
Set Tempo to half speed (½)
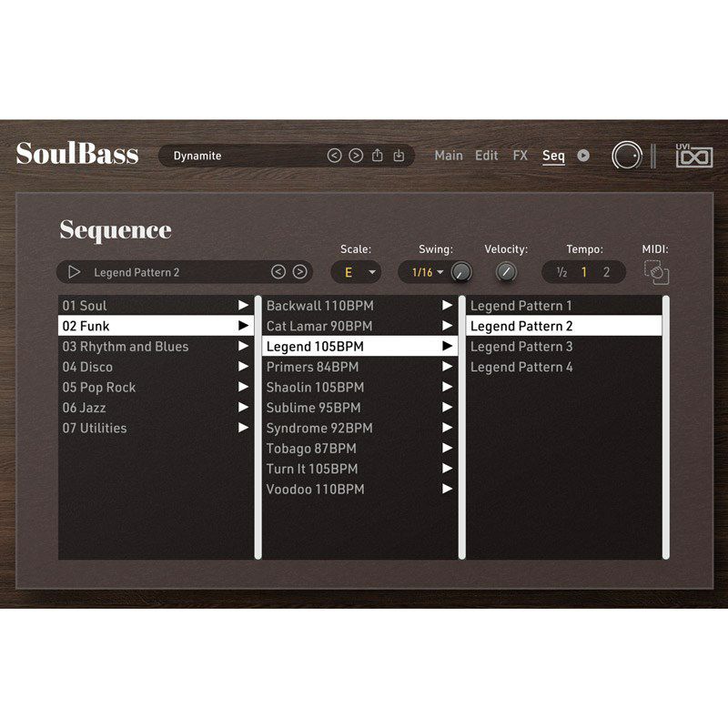point(561,272)
